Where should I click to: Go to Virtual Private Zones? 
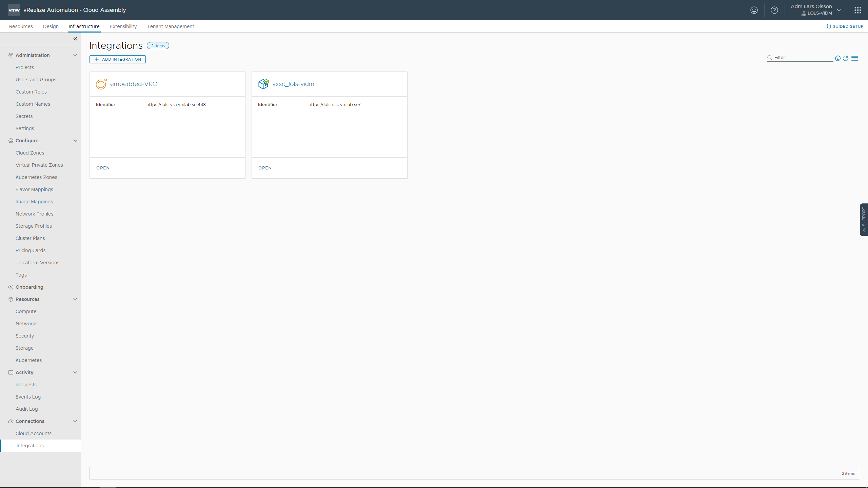click(39, 165)
